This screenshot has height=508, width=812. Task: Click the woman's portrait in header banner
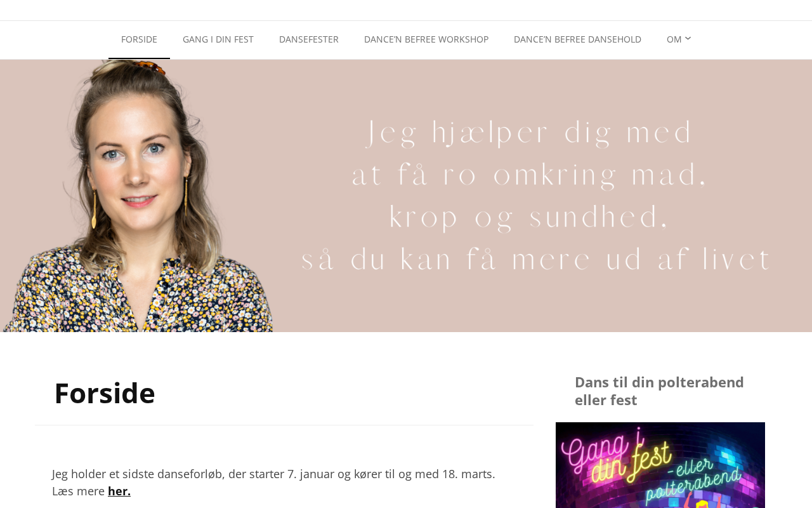point(136,196)
